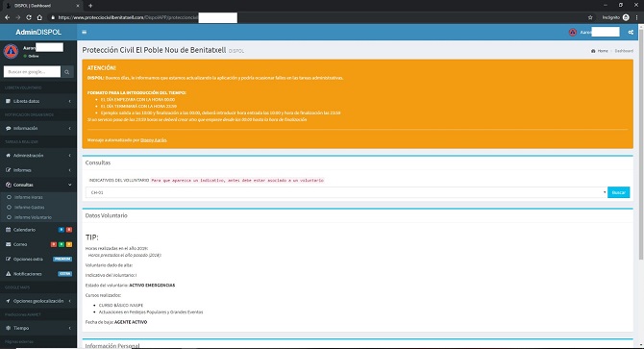Screen dimensions: 644x349
Task: Click the sidebar user profile logo
Action: point(12,51)
